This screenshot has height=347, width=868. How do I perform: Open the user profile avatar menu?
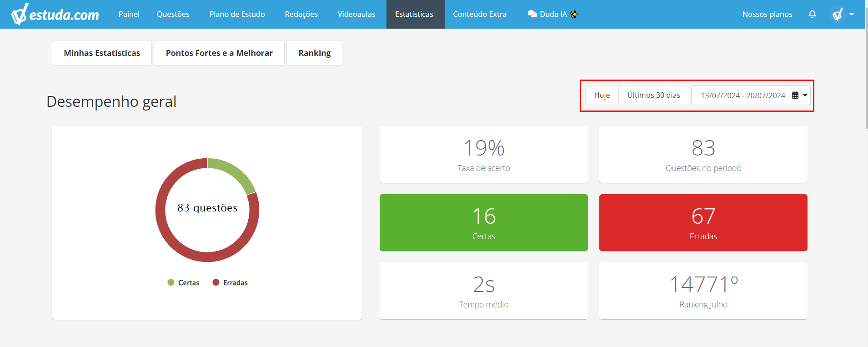[x=838, y=14]
